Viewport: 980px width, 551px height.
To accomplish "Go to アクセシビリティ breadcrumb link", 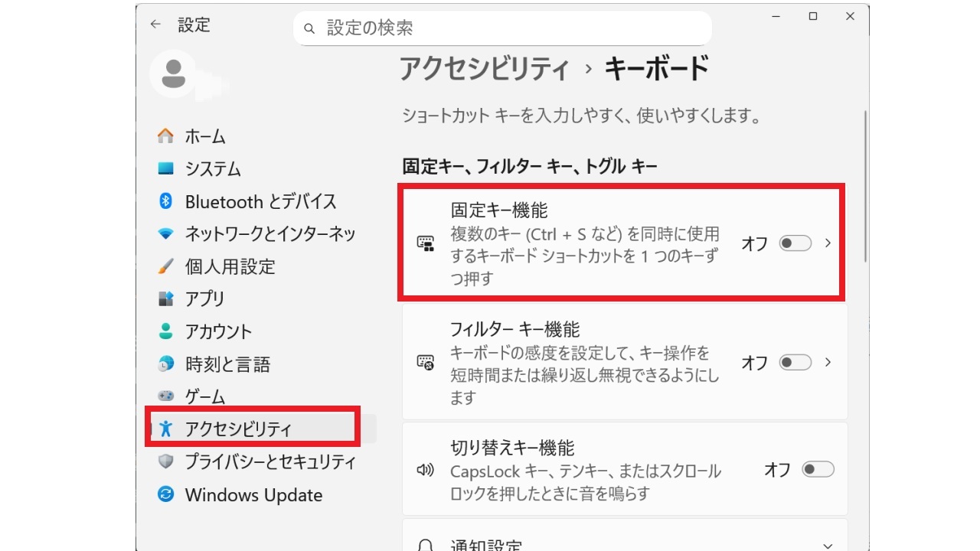I will click(x=485, y=70).
